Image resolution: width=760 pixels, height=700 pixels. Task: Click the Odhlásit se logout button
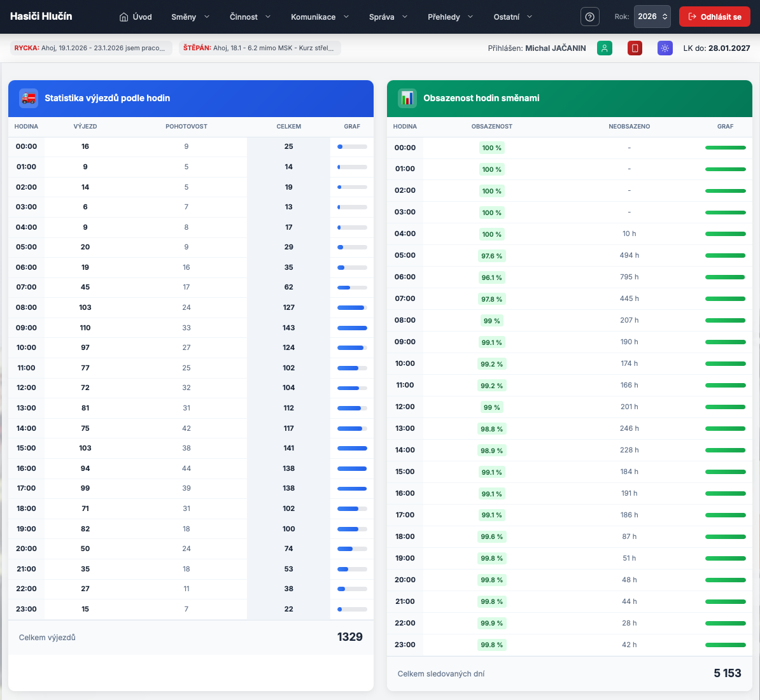tap(714, 17)
